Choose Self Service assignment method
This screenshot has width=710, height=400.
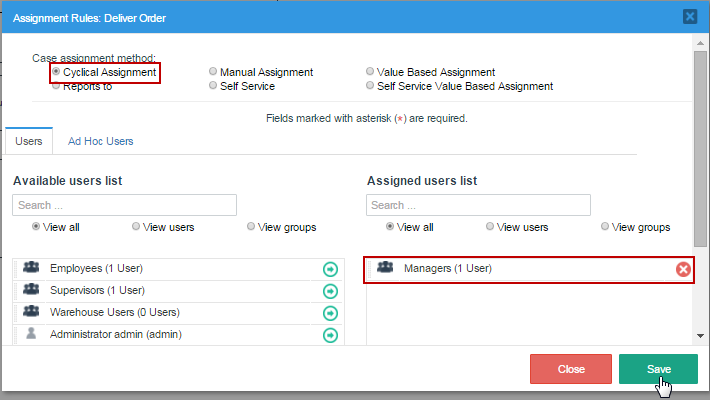click(213, 86)
